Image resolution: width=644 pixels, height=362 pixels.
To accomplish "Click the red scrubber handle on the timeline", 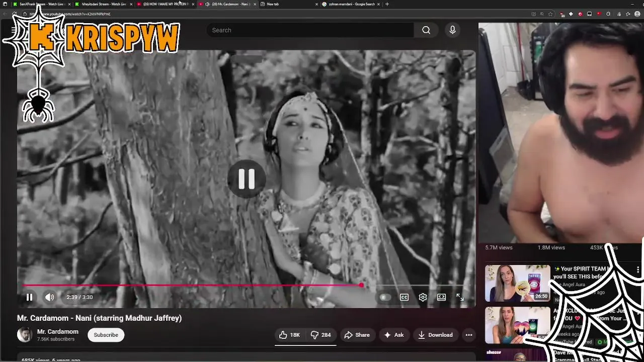I will [361, 285].
